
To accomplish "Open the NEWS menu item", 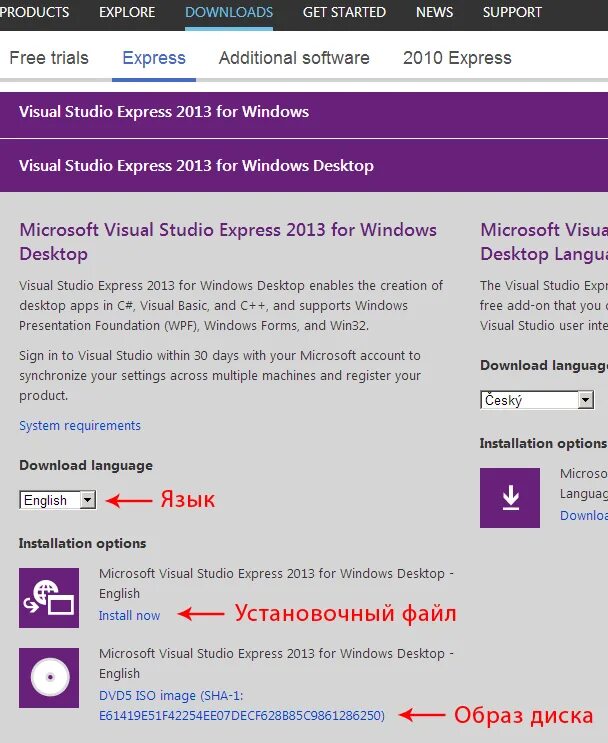I will 434,12.
